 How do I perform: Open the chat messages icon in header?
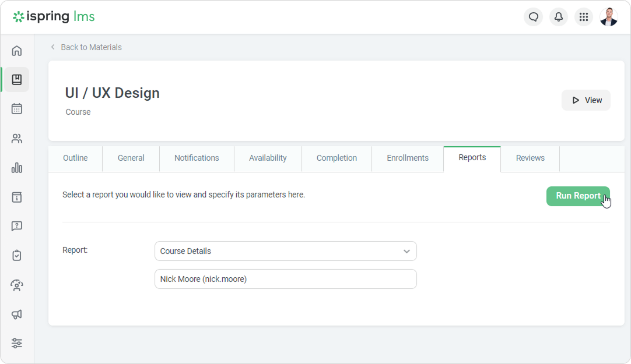pos(533,17)
